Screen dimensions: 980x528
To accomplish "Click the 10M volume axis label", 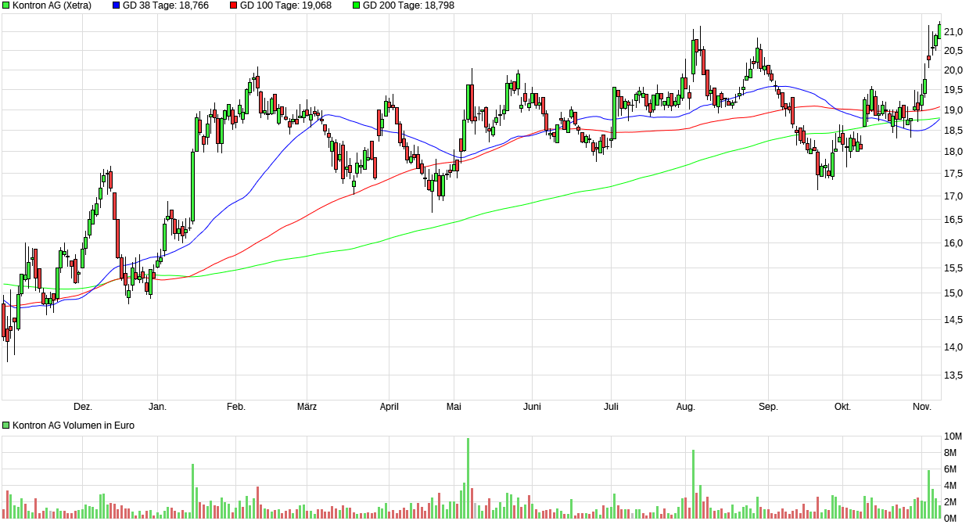I will pos(953,436).
